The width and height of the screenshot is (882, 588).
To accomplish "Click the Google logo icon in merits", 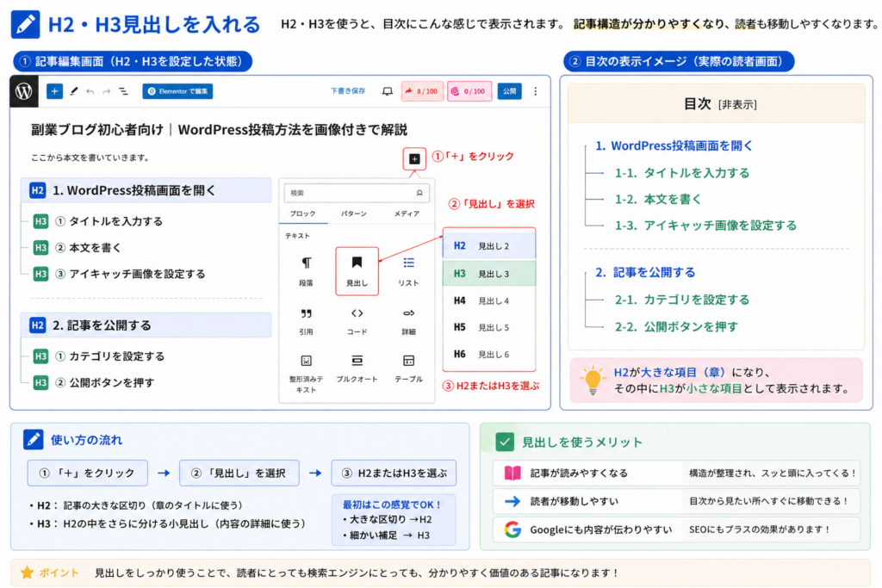I will click(x=512, y=529).
